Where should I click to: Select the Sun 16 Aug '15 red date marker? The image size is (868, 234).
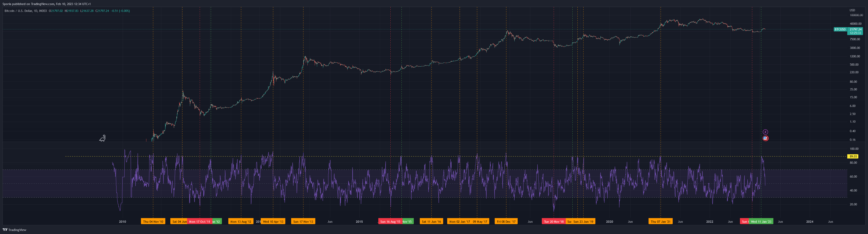point(390,222)
